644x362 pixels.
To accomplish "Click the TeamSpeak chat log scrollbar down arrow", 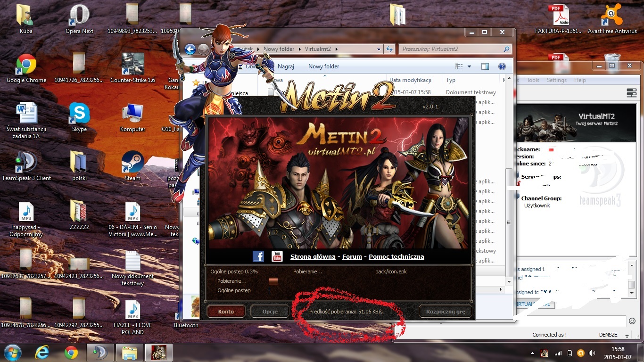I will click(x=632, y=293).
